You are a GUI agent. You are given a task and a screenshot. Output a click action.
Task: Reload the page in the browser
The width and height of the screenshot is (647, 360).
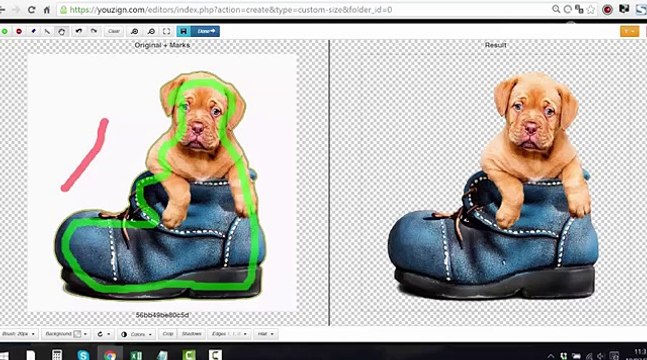[31, 9]
